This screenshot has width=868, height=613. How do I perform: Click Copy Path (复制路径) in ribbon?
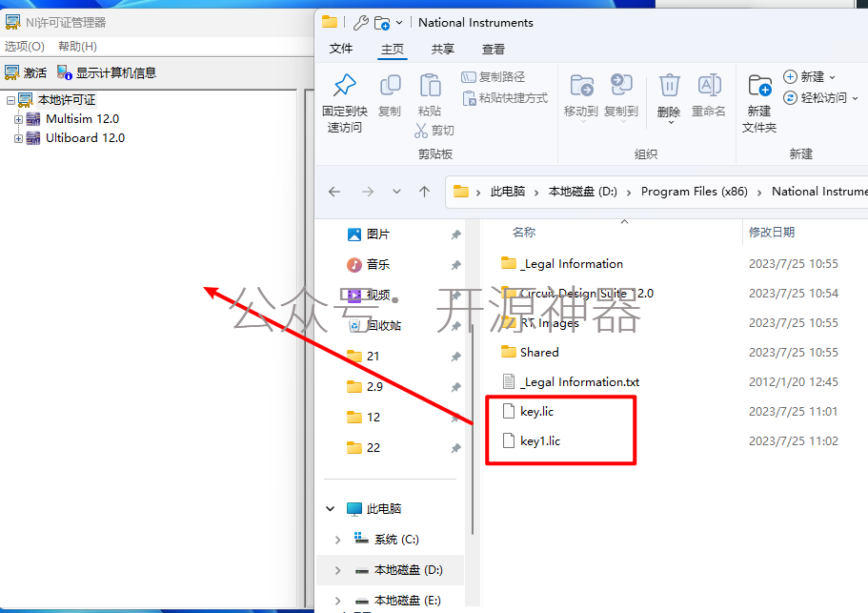pos(494,77)
